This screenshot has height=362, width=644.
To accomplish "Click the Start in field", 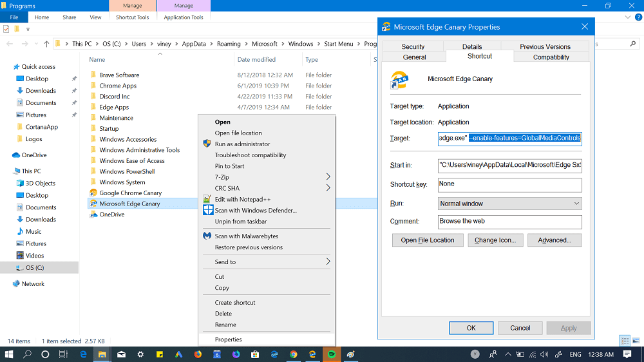I will coord(509,165).
